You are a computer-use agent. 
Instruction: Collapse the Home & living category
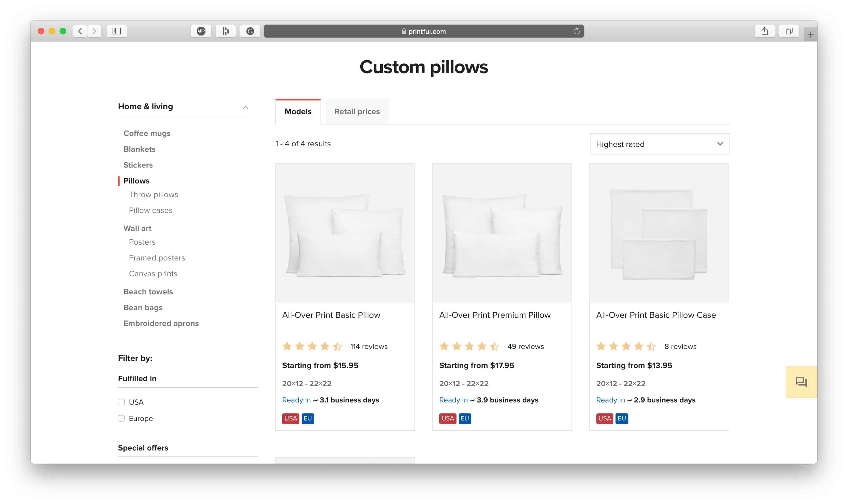tap(245, 107)
